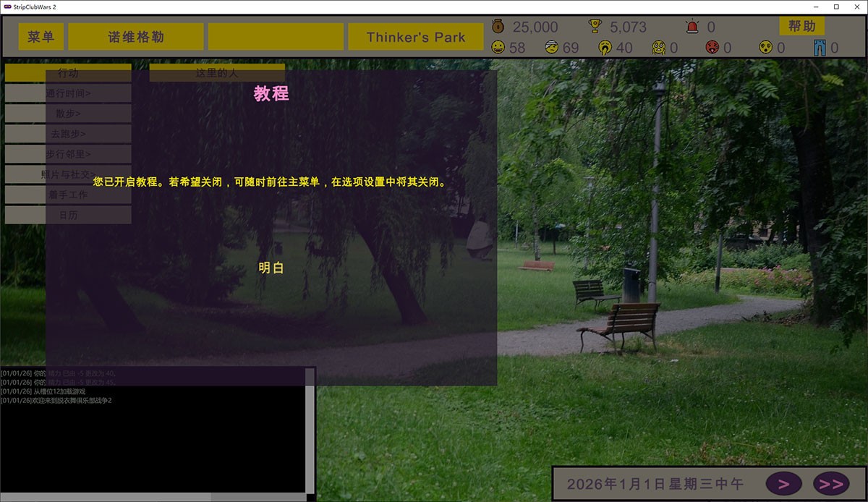
Task: Expand the 通行时间> submenu
Action: click(x=68, y=93)
